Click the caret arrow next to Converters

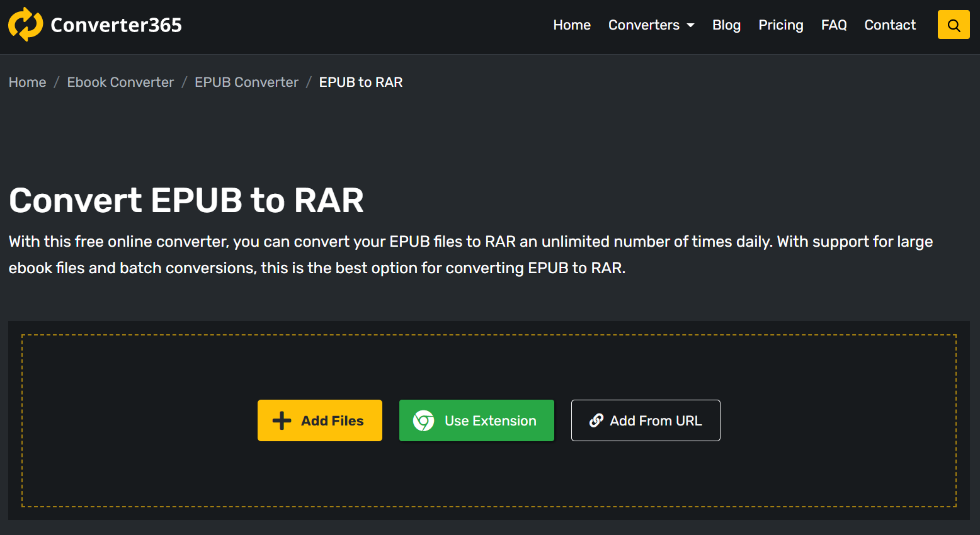point(691,26)
